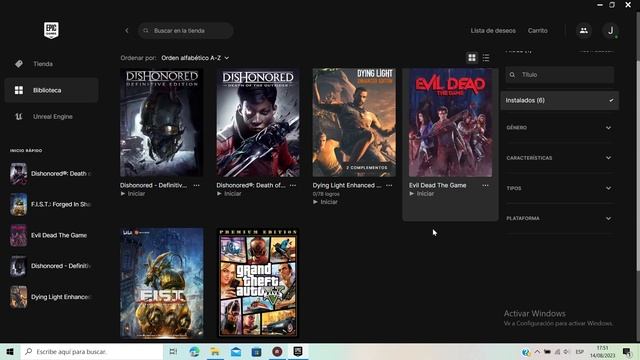Open Microsoft Store taskbar icon
This screenshot has width=640, height=360.
click(x=256, y=351)
